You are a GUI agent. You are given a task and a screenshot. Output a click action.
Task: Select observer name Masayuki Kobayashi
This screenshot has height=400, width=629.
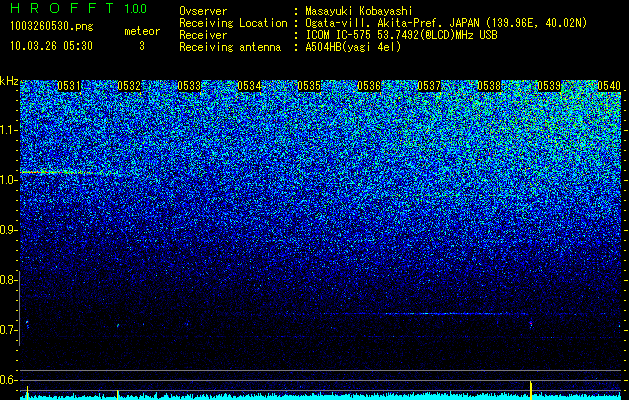359,12
